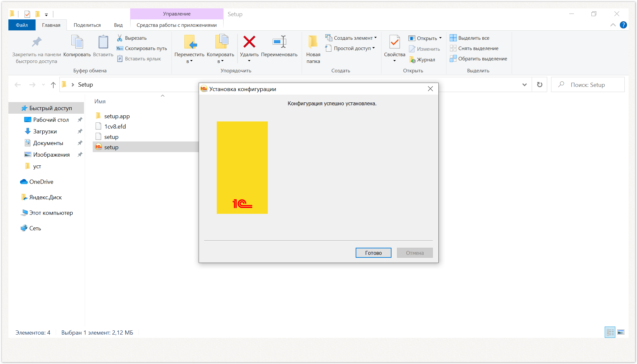Select all with Выделить все
The width and height of the screenshot is (637, 364).
pyautogui.click(x=470, y=38)
